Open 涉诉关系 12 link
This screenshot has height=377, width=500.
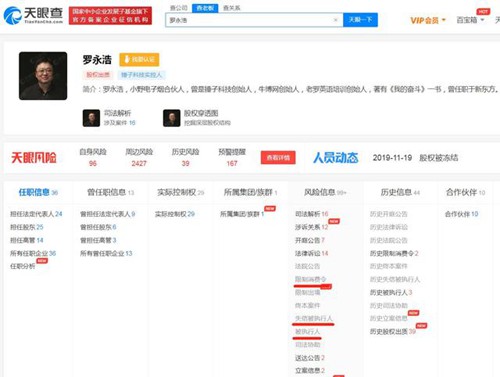click(311, 227)
